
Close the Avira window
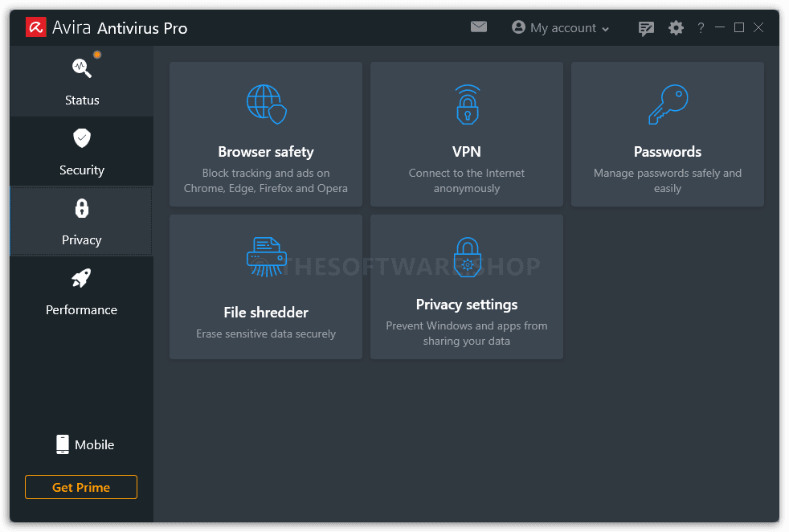[x=758, y=27]
